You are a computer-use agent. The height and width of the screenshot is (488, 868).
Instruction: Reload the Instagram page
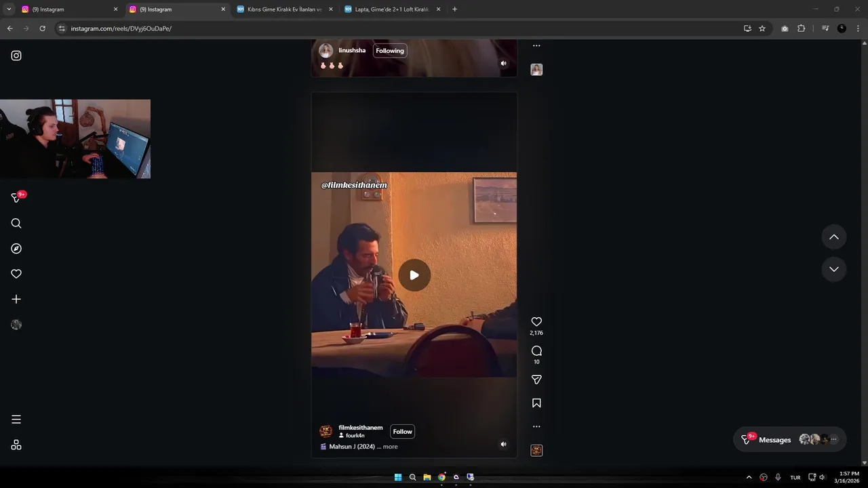point(42,28)
